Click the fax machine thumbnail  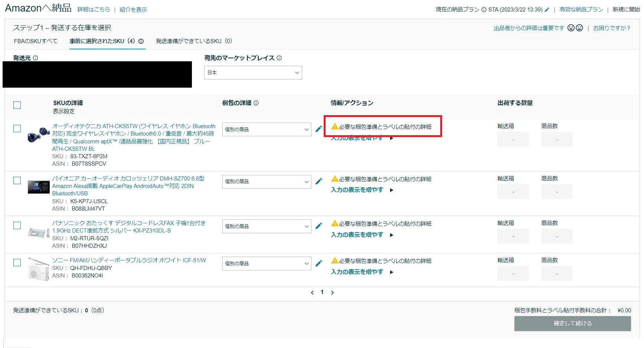(x=39, y=232)
